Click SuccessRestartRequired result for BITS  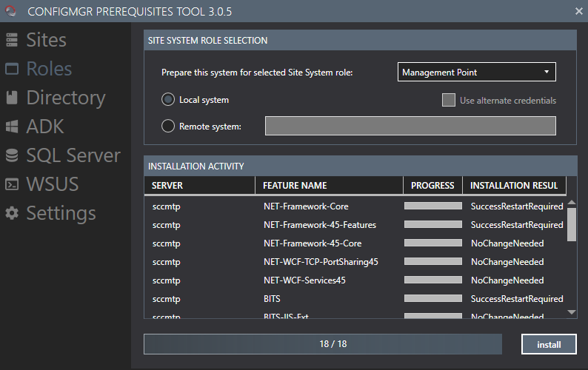click(517, 299)
